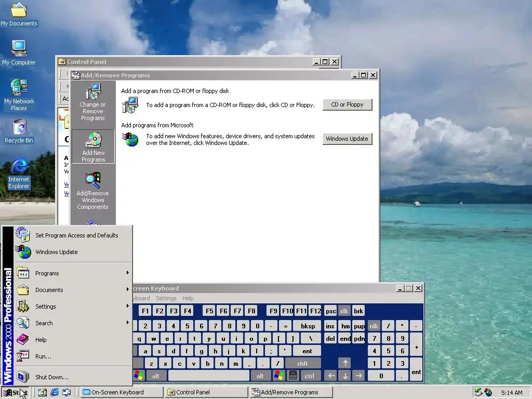Open Change or Remove Programs sidebar icon
The width and height of the screenshot is (532, 399).
(x=92, y=102)
